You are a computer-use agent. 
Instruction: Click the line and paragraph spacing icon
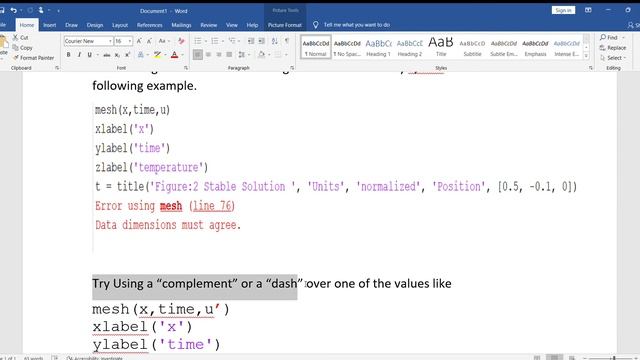click(x=241, y=55)
